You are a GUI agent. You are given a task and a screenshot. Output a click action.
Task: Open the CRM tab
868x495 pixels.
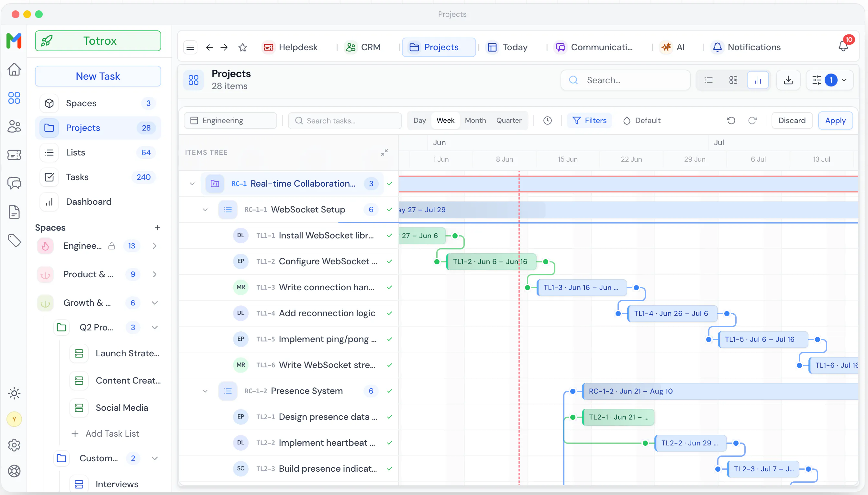pyautogui.click(x=363, y=47)
